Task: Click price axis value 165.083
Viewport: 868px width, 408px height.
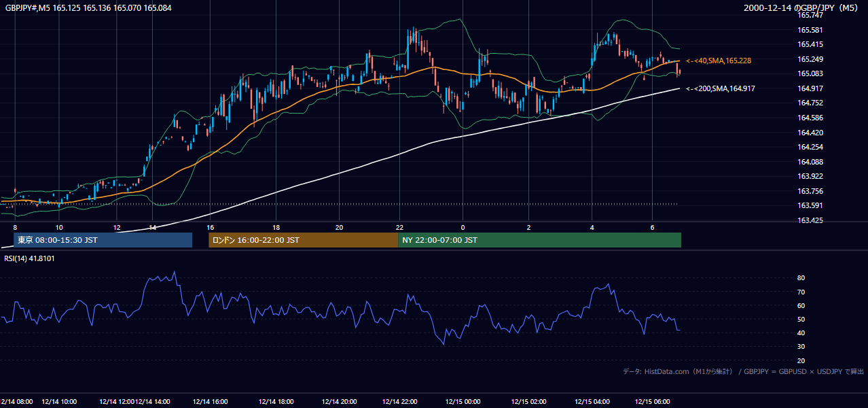Action: (x=810, y=73)
